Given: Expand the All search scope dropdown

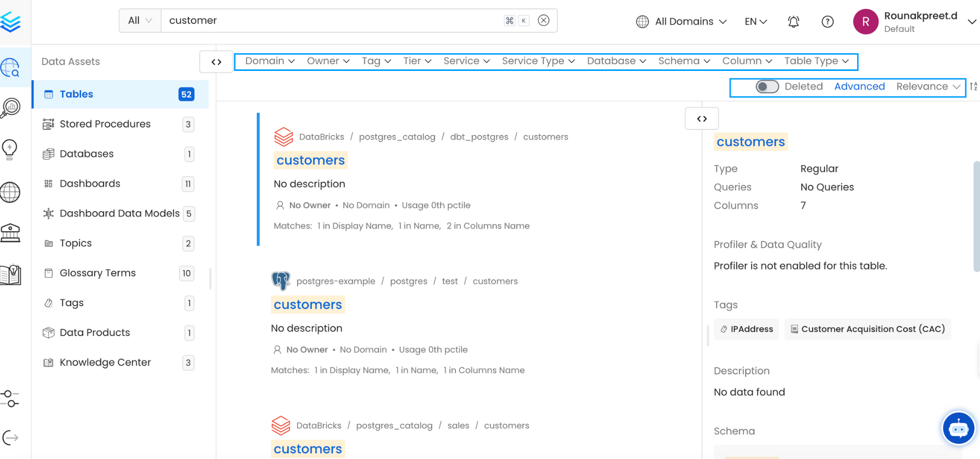Looking at the screenshot, I should [140, 20].
